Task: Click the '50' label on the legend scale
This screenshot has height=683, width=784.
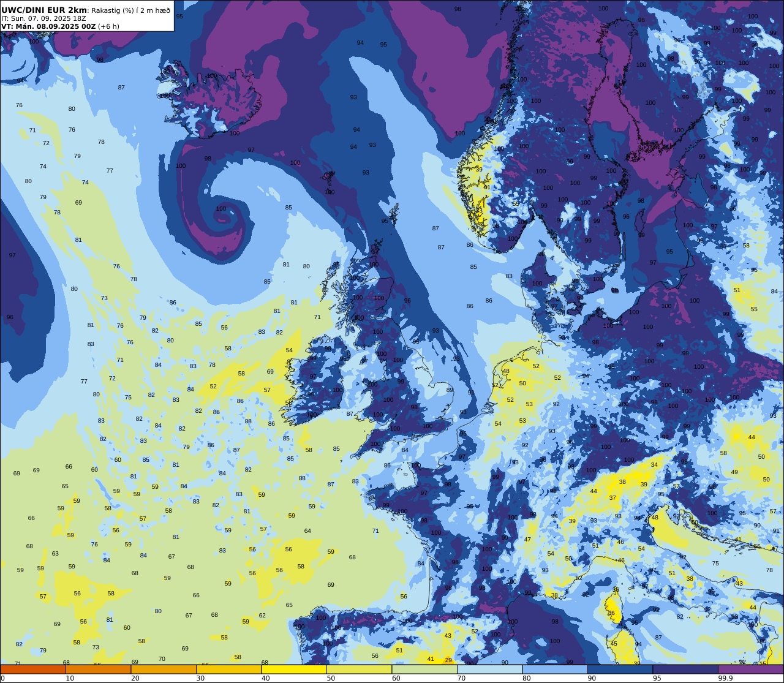Action: pos(331,678)
